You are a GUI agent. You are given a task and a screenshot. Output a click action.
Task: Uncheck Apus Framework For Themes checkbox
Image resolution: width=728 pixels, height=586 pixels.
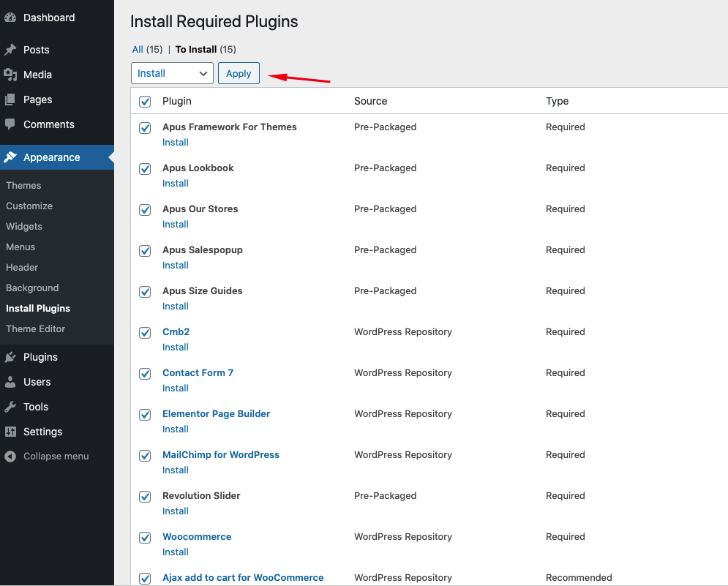pos(145,128)
